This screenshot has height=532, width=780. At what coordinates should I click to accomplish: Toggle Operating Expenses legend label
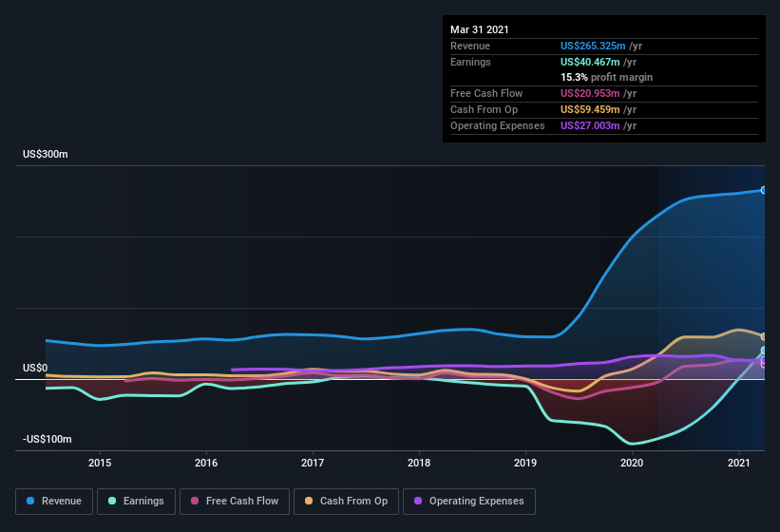pyautogui.click(x=476, y=501)
